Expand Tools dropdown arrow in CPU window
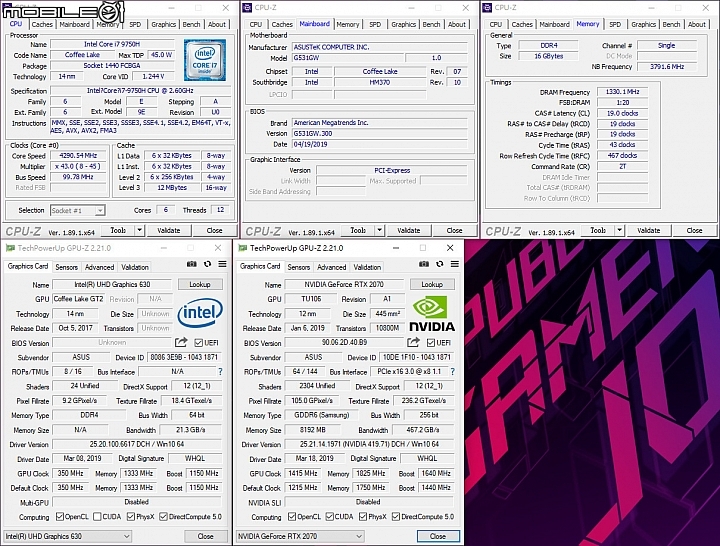The image size is (720, 546). click(139, 230)
